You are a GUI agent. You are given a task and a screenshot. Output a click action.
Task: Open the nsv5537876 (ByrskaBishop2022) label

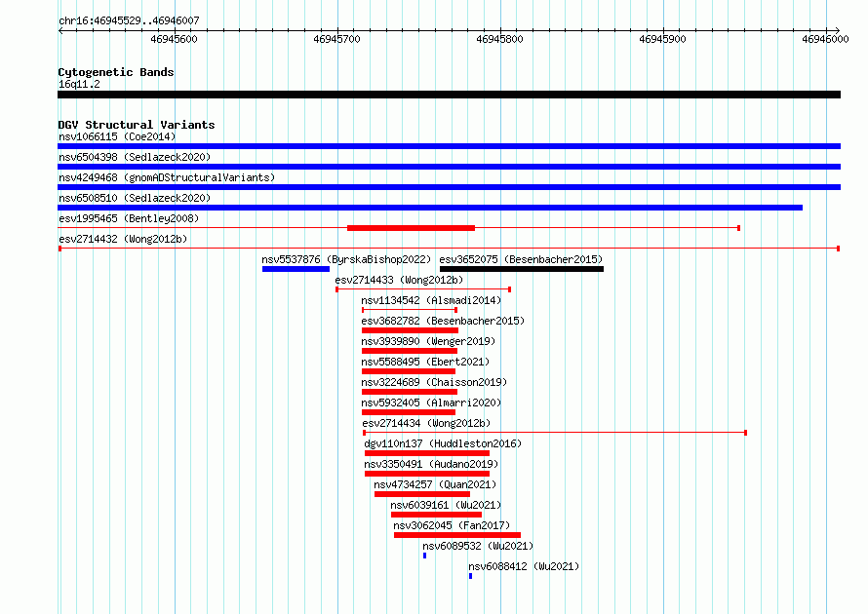pos(346,259)
